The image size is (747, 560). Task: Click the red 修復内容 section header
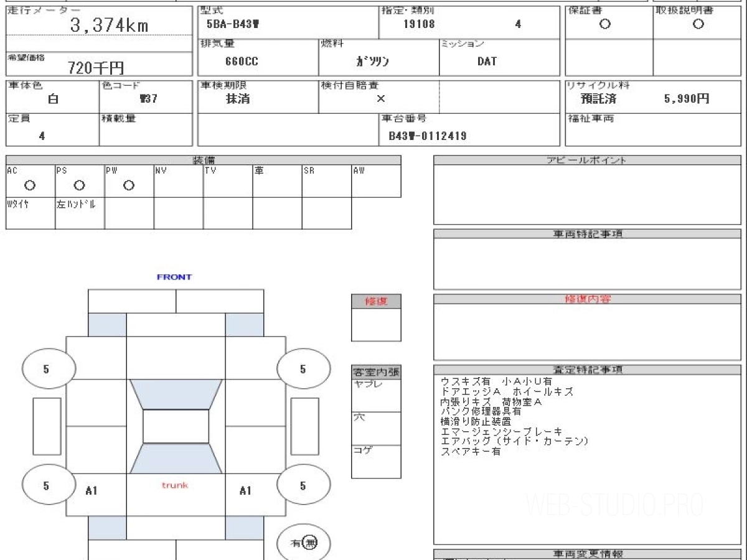[587, 299]
